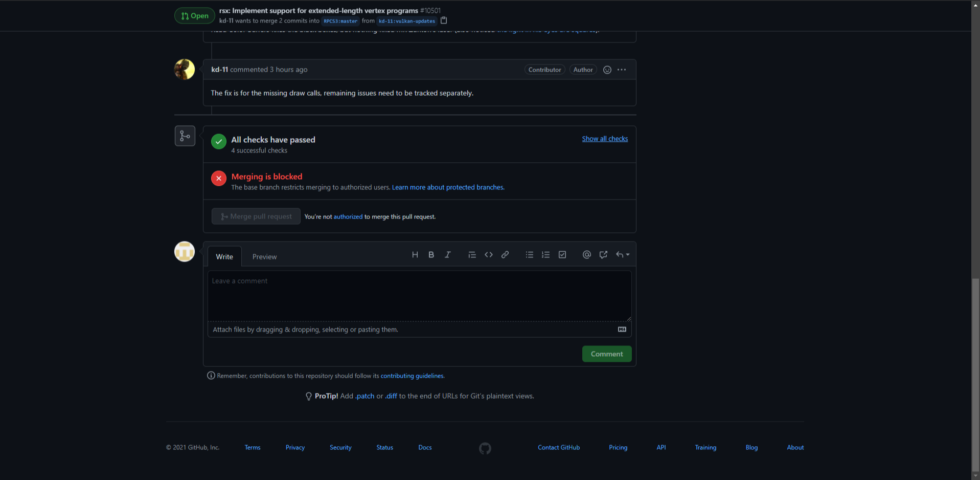Show all checks link
Screen dimensions: 980x480
(x=605, y=139)
